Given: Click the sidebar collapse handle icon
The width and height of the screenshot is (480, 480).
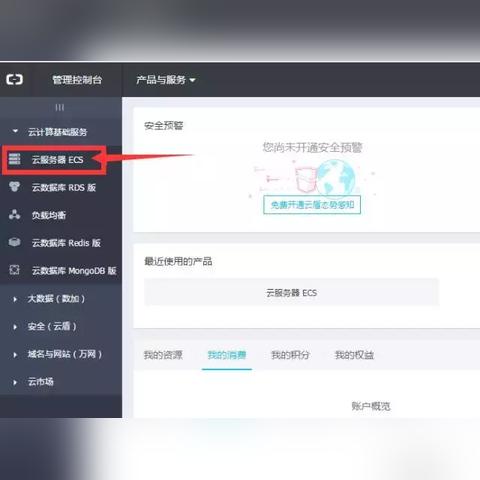Looking at the screenshot, I should click(x=60, y=107).
